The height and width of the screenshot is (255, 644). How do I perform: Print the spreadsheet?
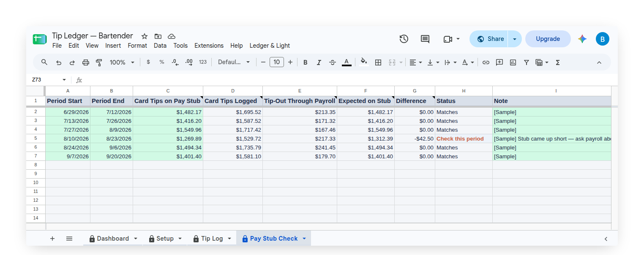[x=86, y=62]
